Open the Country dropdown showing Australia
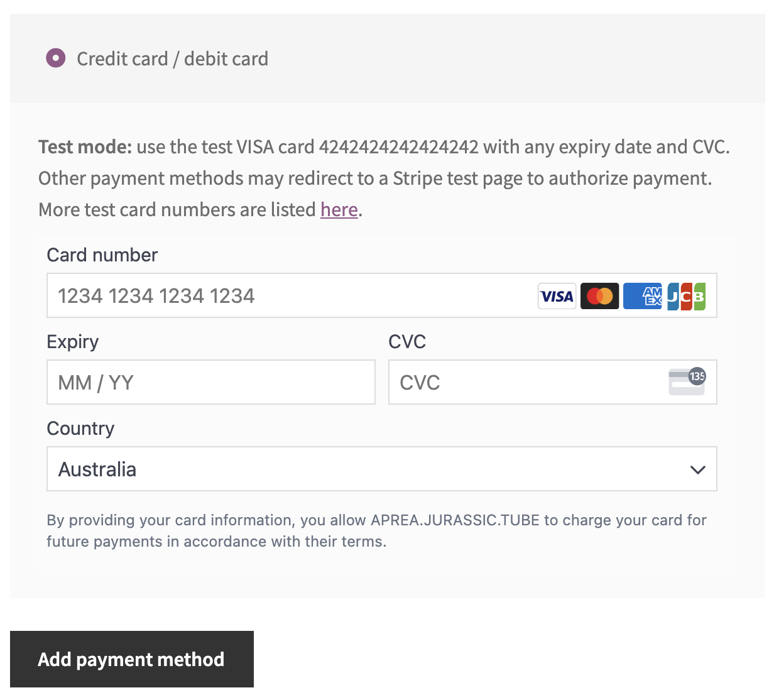Screen dimensions: 774x700 point(371,469)
